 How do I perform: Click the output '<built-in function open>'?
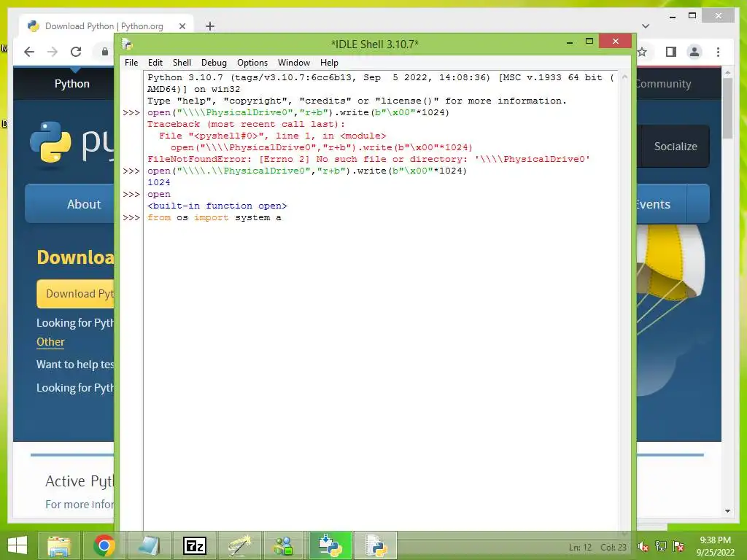(x=217, y=206)
